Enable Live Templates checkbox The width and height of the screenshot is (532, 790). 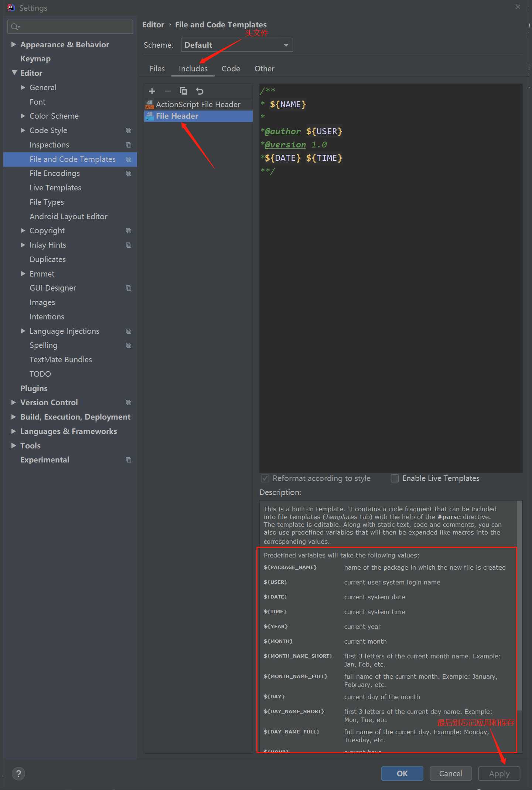tap(395, 478)
